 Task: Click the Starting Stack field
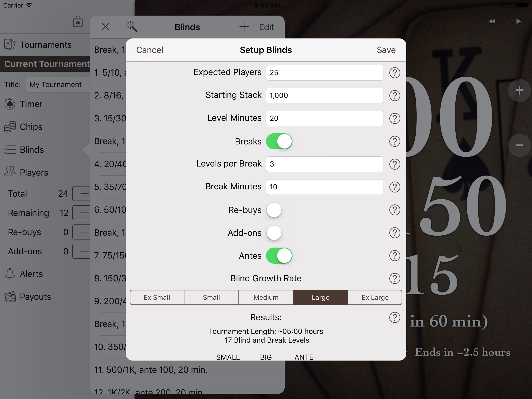coord(324,96)
